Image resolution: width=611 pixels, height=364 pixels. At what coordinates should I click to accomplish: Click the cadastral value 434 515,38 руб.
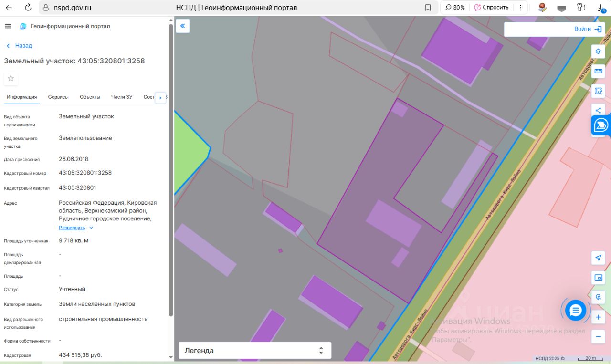(80, 355)
